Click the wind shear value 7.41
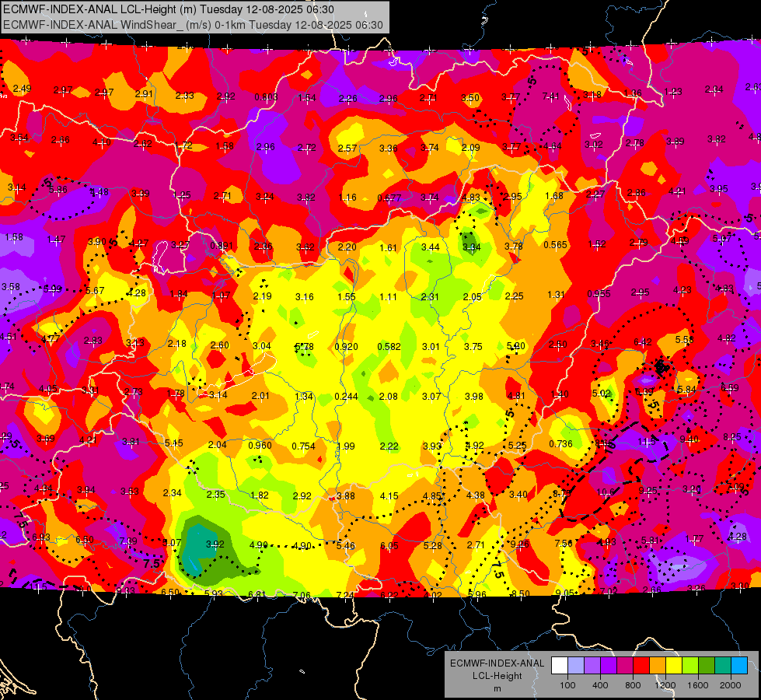This screenshot has height=700, width=761. tap(550, 96)
